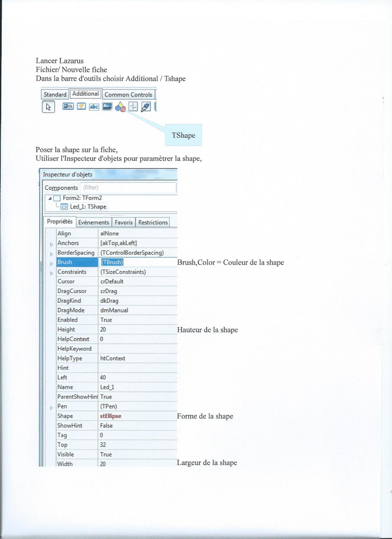Select the Hint property name
392x539 pixels.
click(x=63, y=368)
